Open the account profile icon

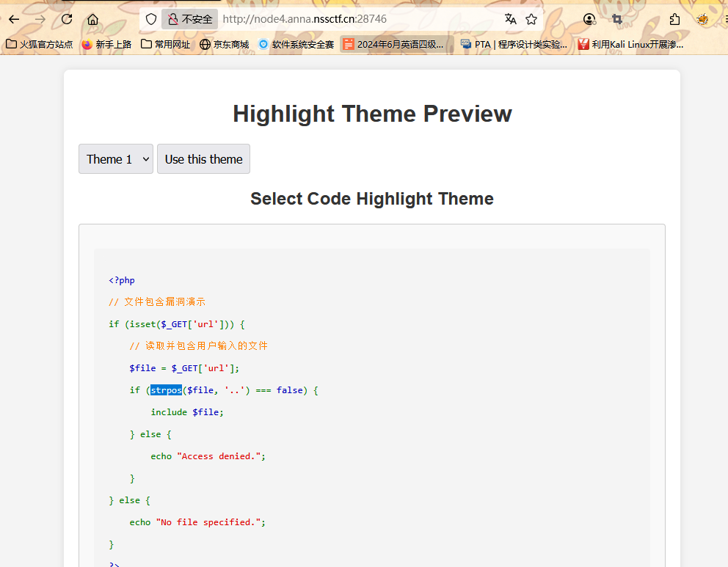click(x=589, y=19)
